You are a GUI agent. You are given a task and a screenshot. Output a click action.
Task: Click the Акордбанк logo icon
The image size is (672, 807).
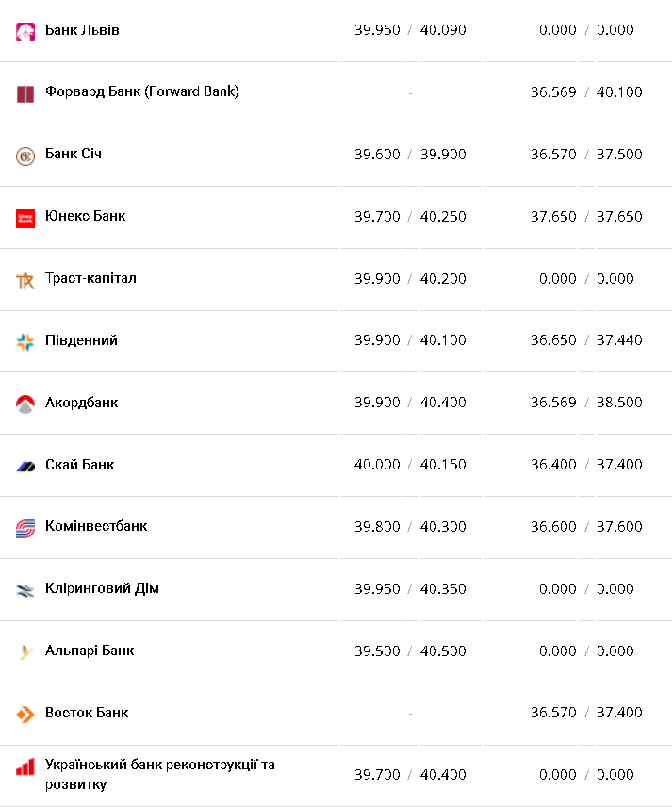(x=25, y=403)
